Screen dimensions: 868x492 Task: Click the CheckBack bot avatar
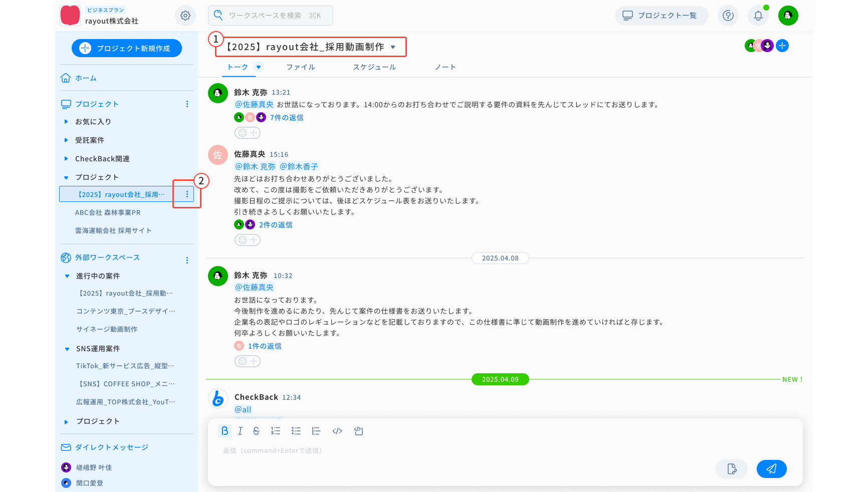tap(218, 398)
